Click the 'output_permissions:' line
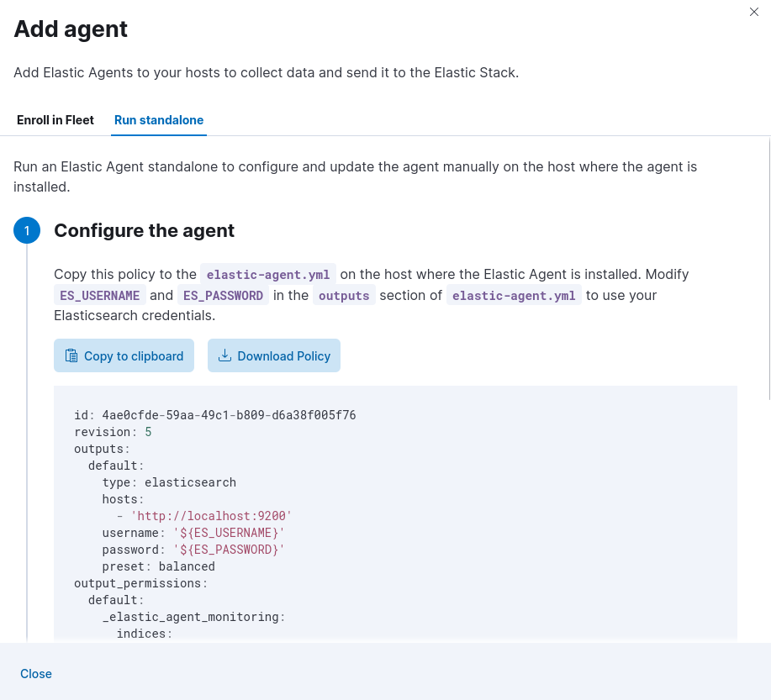 [141, 583]
